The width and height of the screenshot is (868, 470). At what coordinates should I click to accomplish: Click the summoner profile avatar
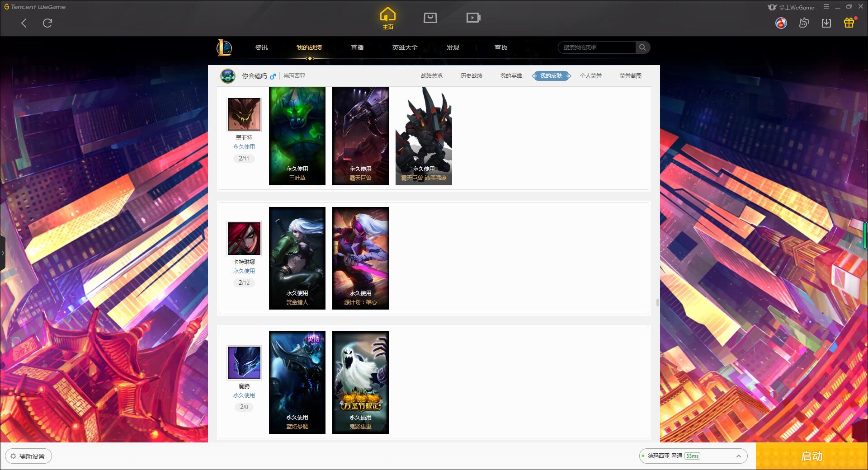click(228, 76)
